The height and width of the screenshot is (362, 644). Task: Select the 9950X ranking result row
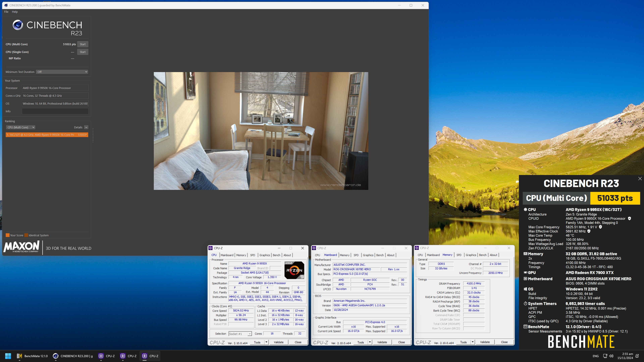[47, 135]
